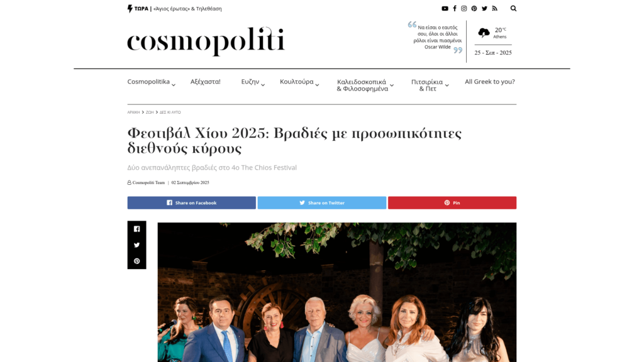Viewport: 644px width, 362px height.
Task: Click the black sidebar Pinterest share icon
Action: tap(136, 261)
